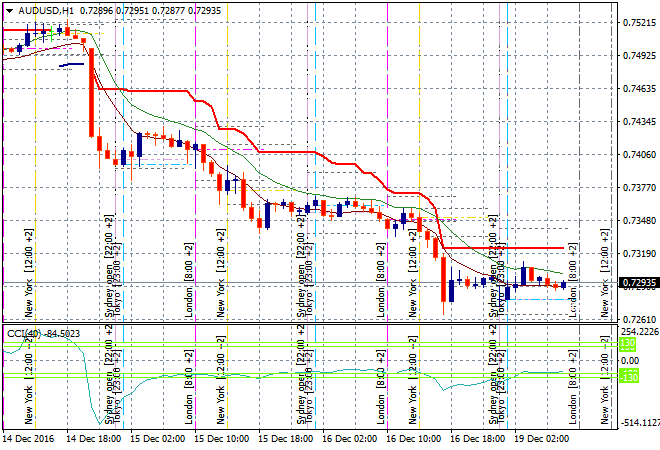Click the -514.1127 CCI scale minimum value
Viewport: 660px width, 450px height.
point(639,423)
